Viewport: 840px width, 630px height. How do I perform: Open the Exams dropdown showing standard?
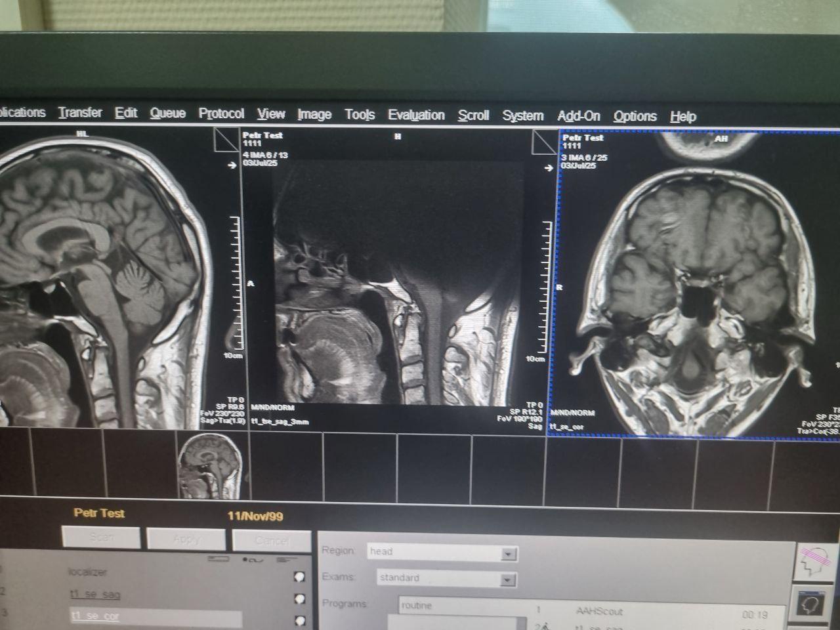click(x=508, y=580)
